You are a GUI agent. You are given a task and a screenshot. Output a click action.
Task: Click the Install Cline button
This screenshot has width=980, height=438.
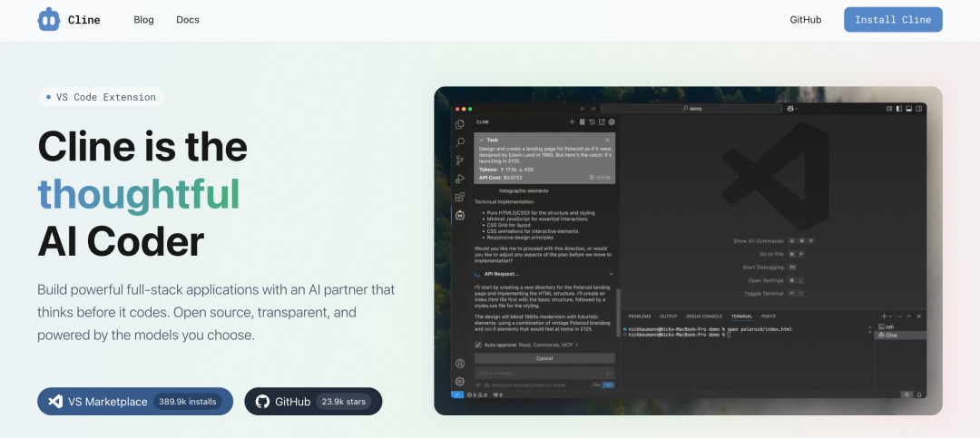coord(893,19)
